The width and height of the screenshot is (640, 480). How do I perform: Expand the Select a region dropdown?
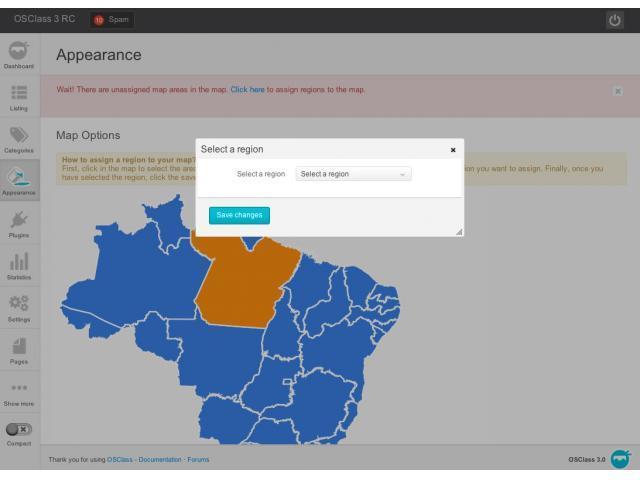tap(354, 174)
